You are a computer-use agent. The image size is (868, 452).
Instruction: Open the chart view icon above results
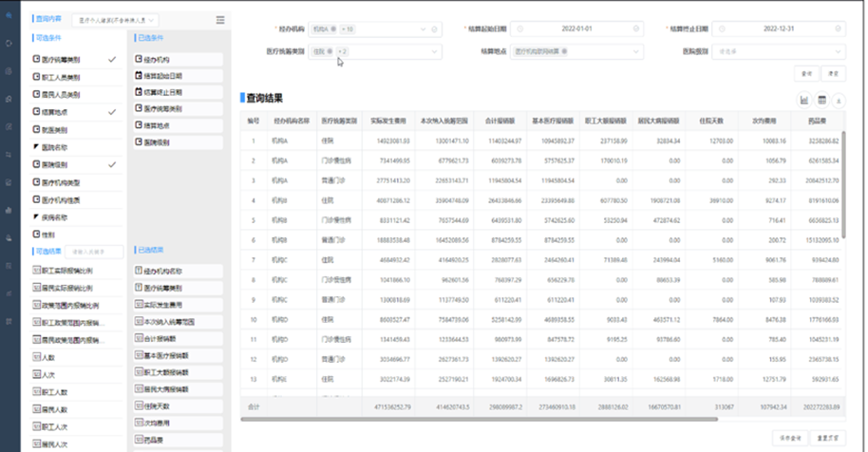804,100
